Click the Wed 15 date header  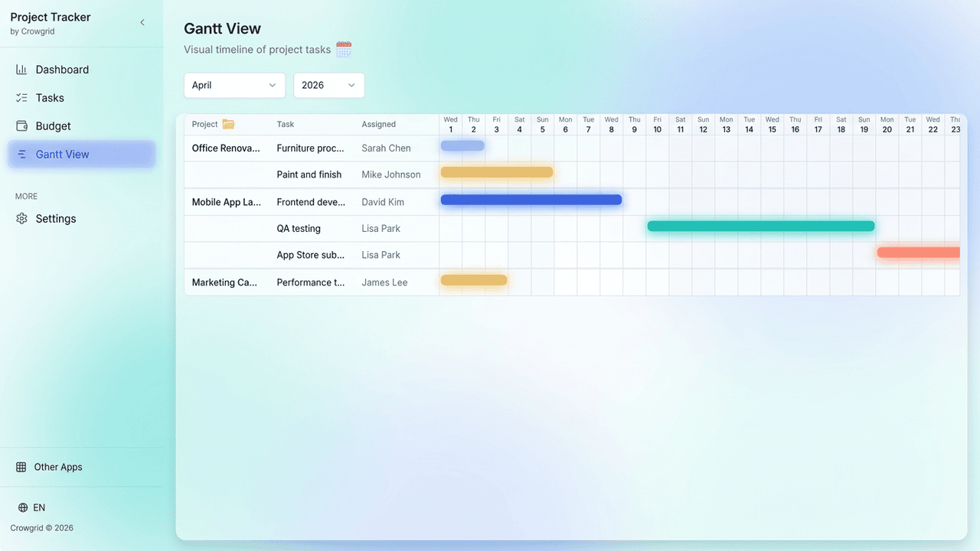773,125
